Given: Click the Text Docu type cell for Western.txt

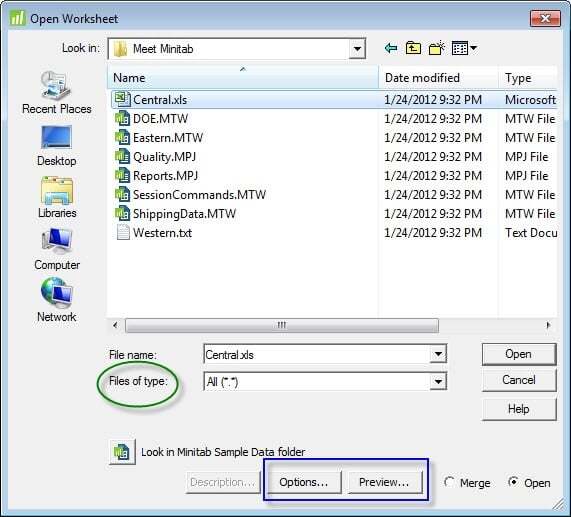Looking at the screenshot, I should [531, 232].
